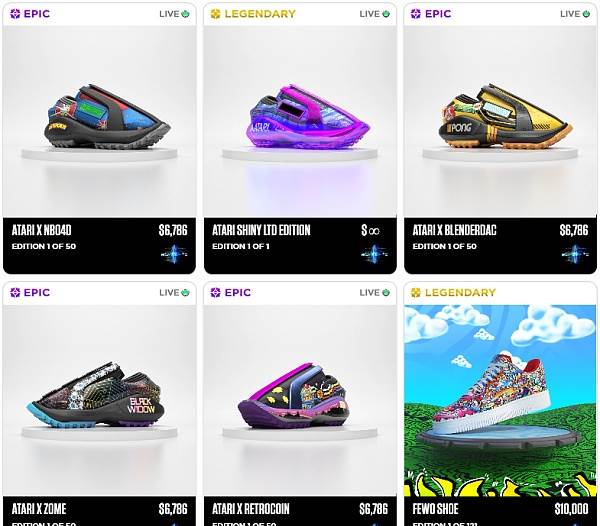Click the glowing blue badge on Atari X Blenderdac card
This screenshot has height=526, width=600.
tap(575, 254)
